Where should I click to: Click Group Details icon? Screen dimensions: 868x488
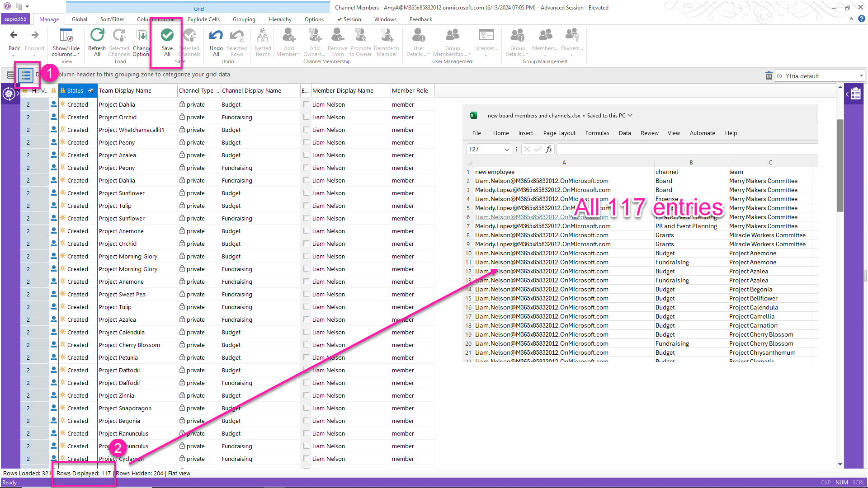coord(518,35)
